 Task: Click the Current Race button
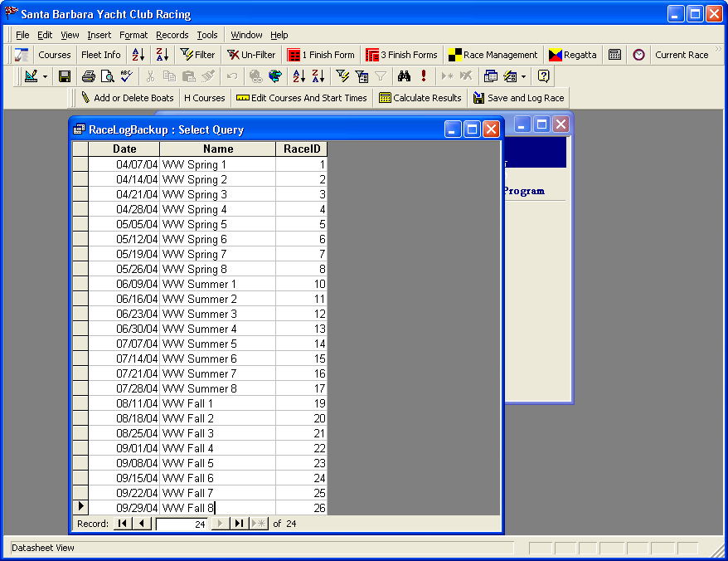[682, 55]
